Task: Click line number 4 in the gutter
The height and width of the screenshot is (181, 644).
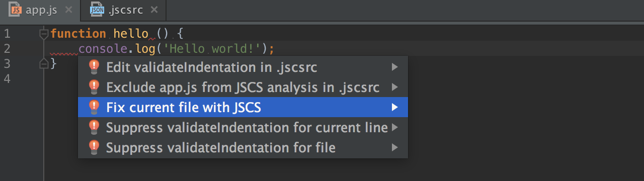Action: (x=7, y=78)
